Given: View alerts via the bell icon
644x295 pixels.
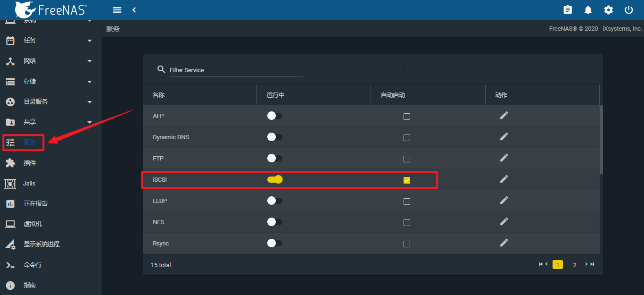Looking at the screenshot, I should (588, 10).
